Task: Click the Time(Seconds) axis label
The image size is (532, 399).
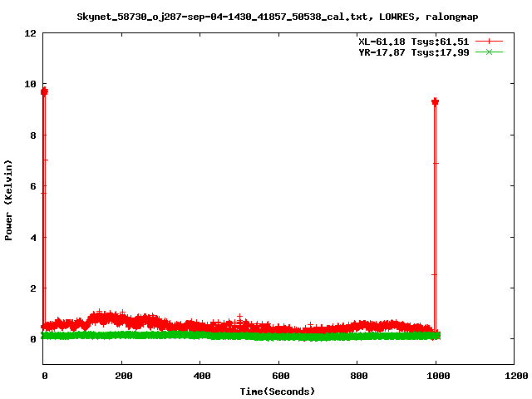Action: (277, 392)
